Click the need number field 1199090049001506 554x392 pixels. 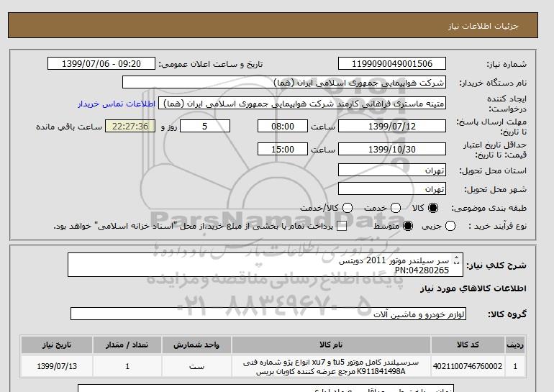click(392, 63)
